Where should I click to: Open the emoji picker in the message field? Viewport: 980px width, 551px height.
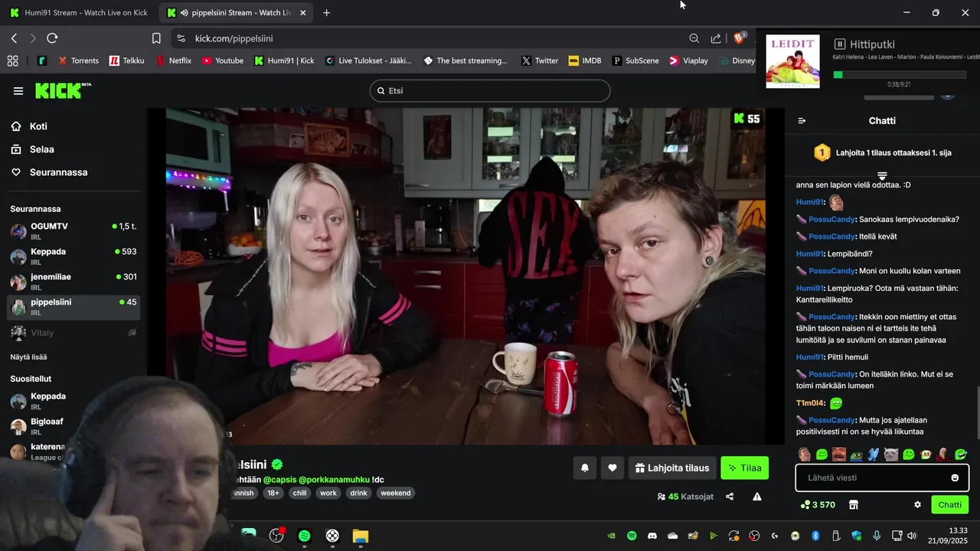click(x=955, y=478)
